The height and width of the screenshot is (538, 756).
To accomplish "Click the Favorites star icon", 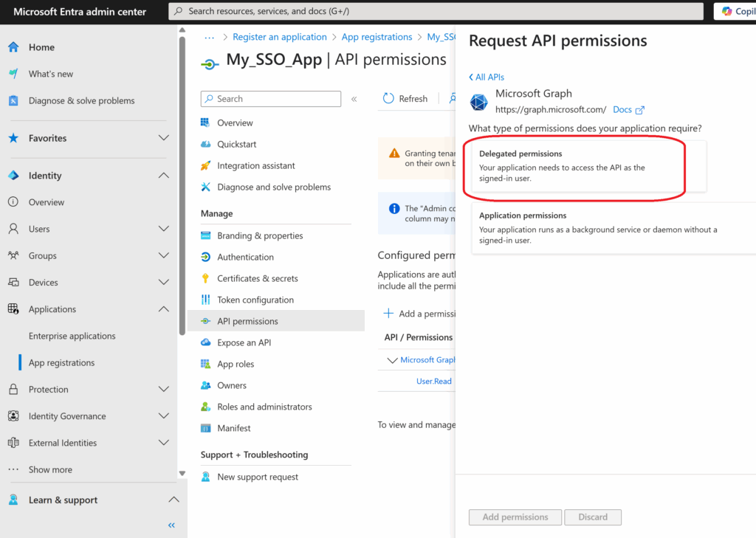I will (13, 138).
